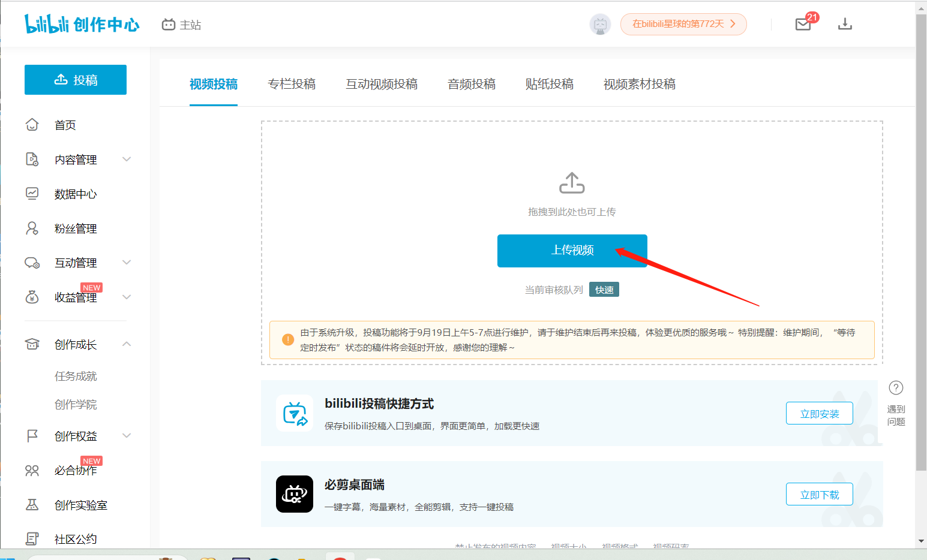Open 收益管理 sidebar item

point(76,297)
